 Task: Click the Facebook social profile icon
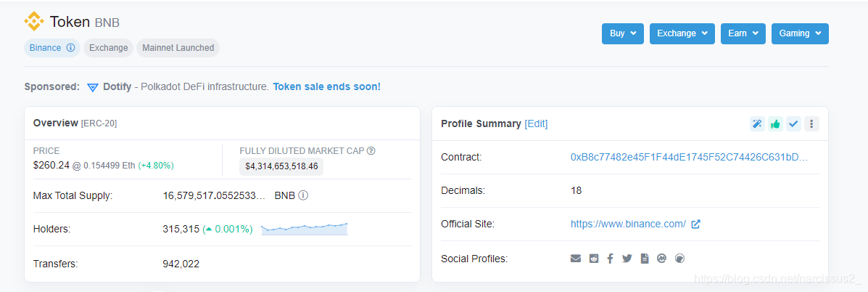(x=610, y=258)
